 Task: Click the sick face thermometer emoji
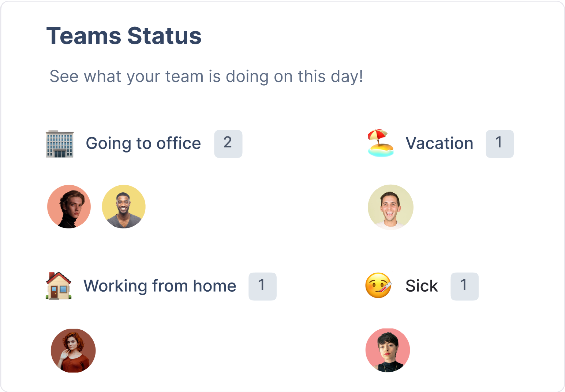pos(378,285)
